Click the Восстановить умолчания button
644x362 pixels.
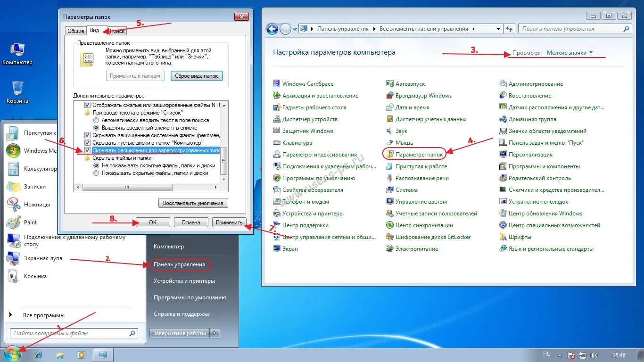[193, 203]
